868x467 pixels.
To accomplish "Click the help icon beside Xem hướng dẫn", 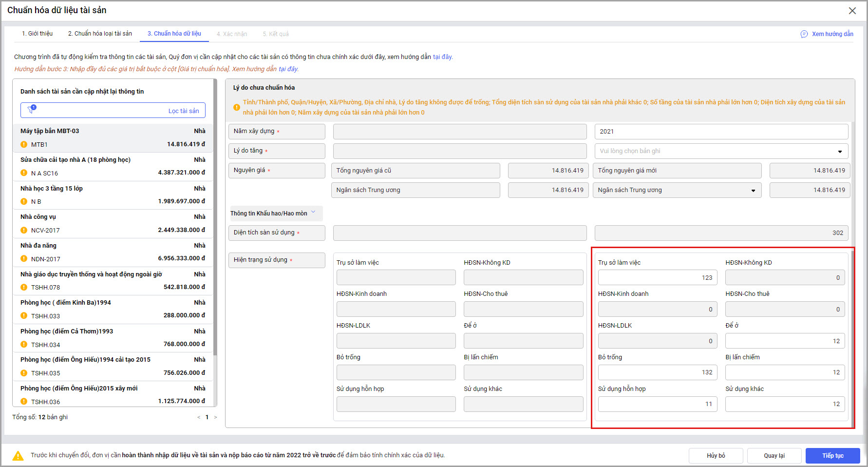I will 804,34.
